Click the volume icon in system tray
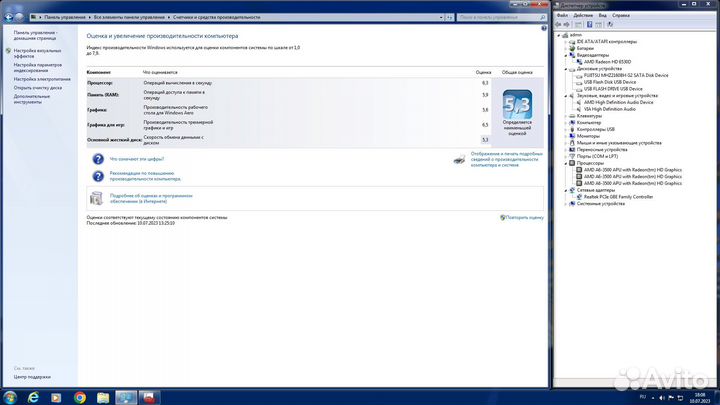This screenshot has width=720, height=405. (x=662, y=398)
